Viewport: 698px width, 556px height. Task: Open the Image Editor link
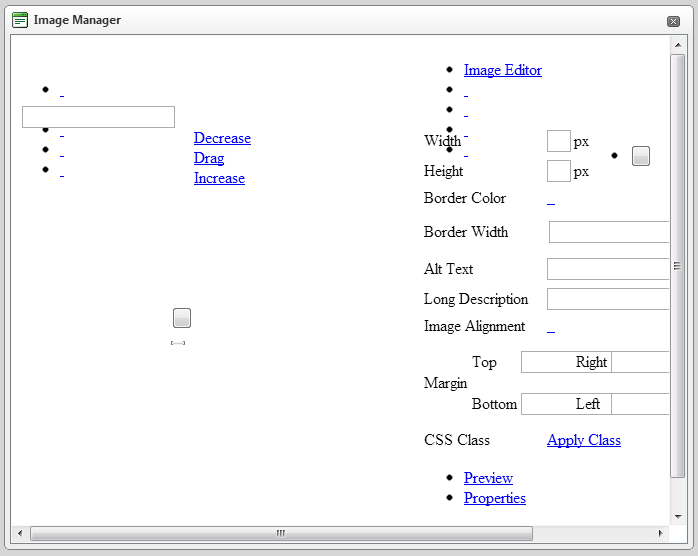[503, 70]
